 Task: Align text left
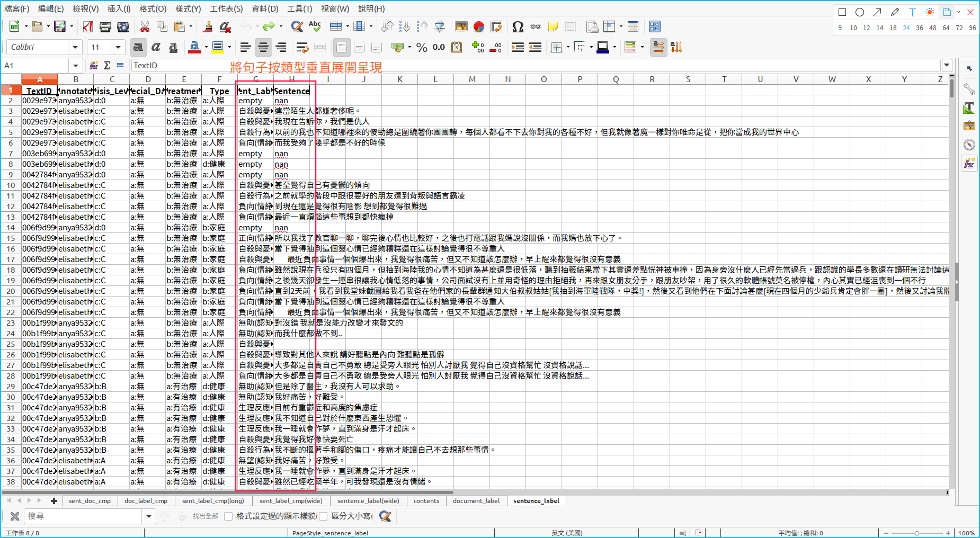pos(245,47)
